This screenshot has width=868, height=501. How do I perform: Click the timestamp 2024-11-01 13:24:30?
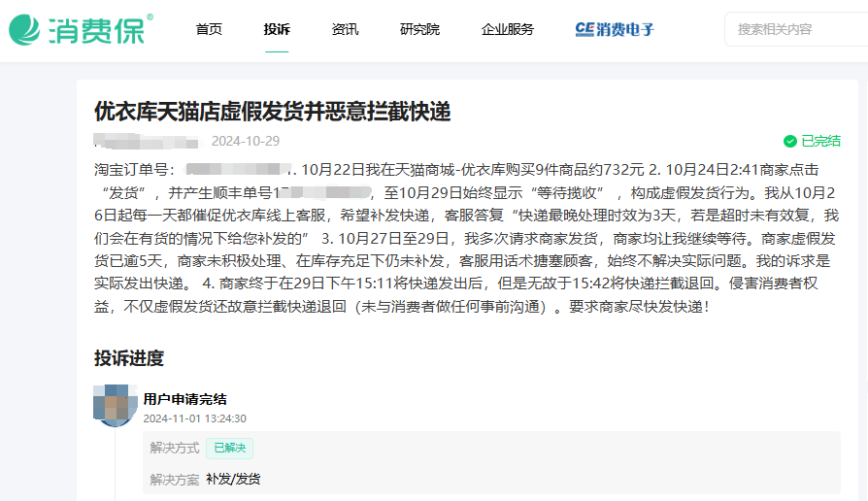pyautogui.click(x=195, y=418)
